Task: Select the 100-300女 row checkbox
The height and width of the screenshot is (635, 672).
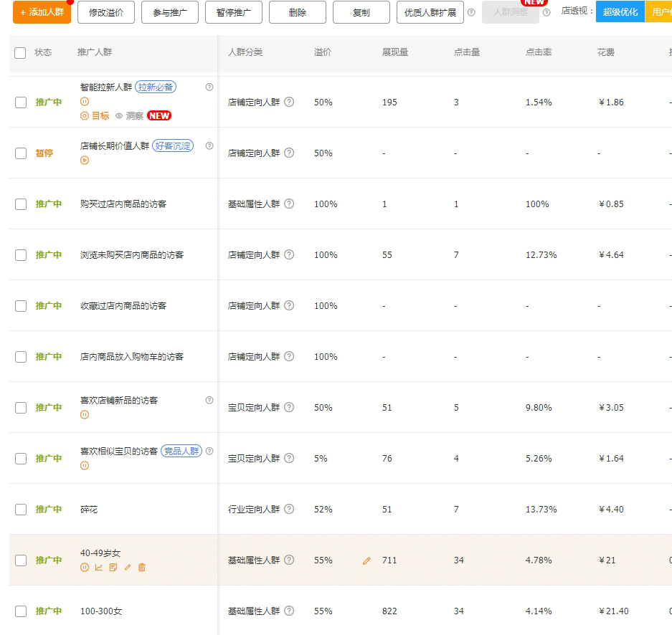Action: tap(21, 611)
